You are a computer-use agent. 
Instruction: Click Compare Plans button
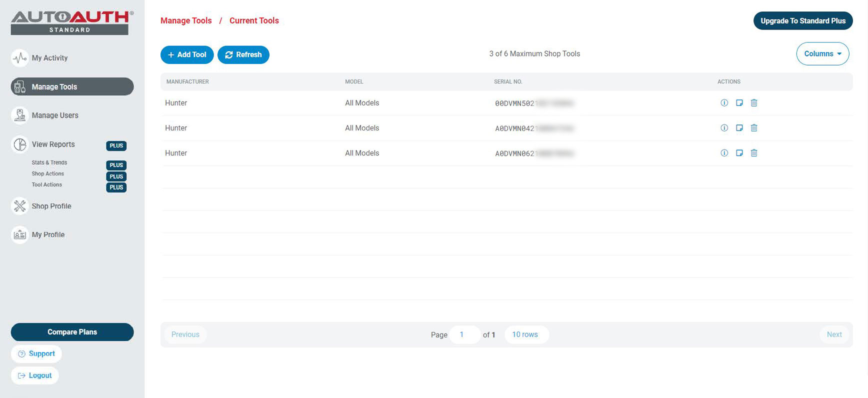pyautogui.click(x=72, y=332)
